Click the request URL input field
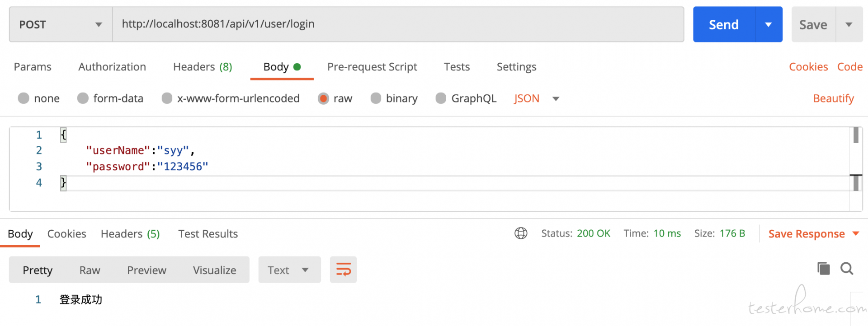The width and height of the screenshot is (868, 326). (x=398, y=24)
